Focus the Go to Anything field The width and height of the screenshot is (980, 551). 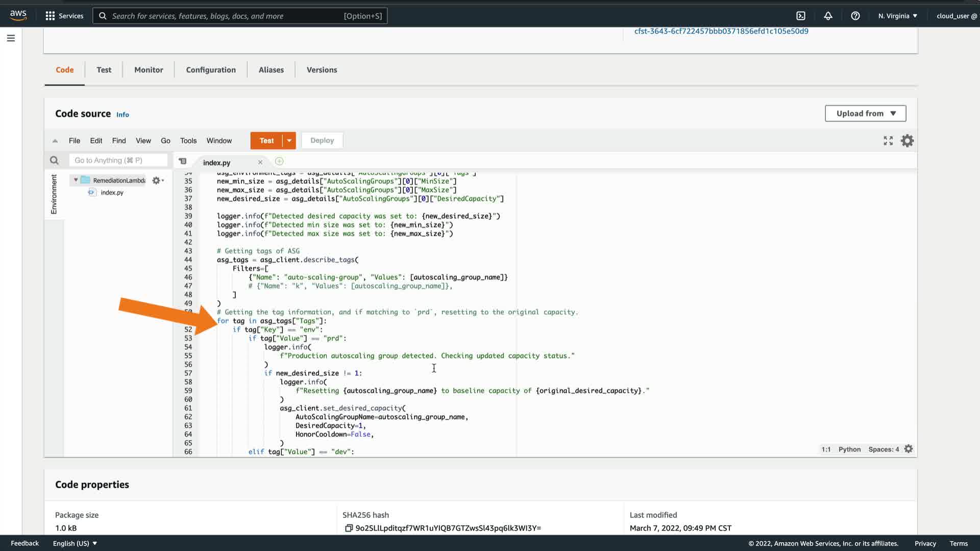click(x=118, y=161)
